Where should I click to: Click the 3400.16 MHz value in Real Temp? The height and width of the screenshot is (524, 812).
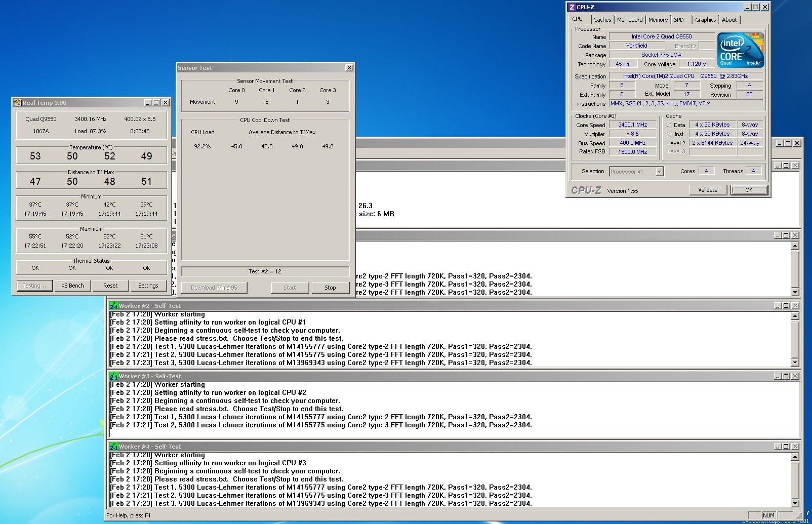tap(91, 119)
